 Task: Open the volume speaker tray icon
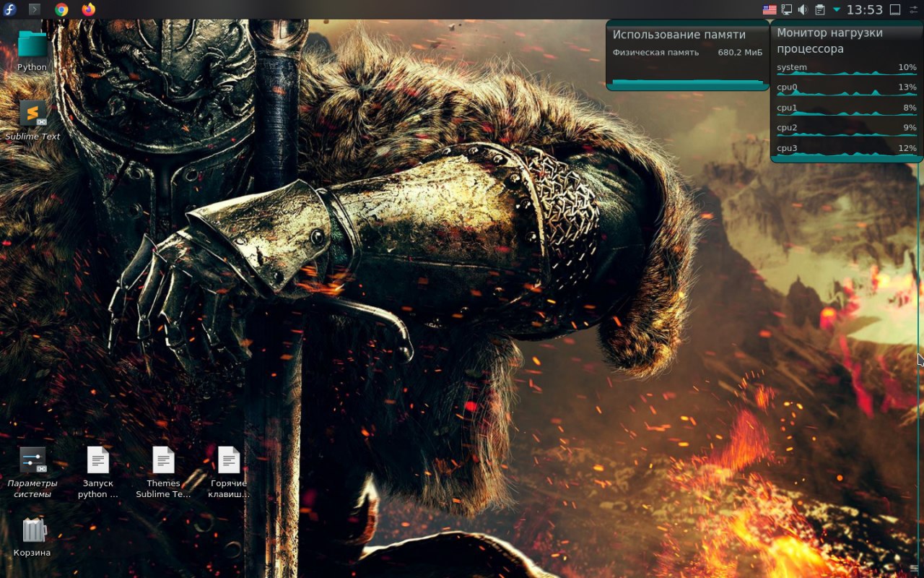(x=803, y=10)
